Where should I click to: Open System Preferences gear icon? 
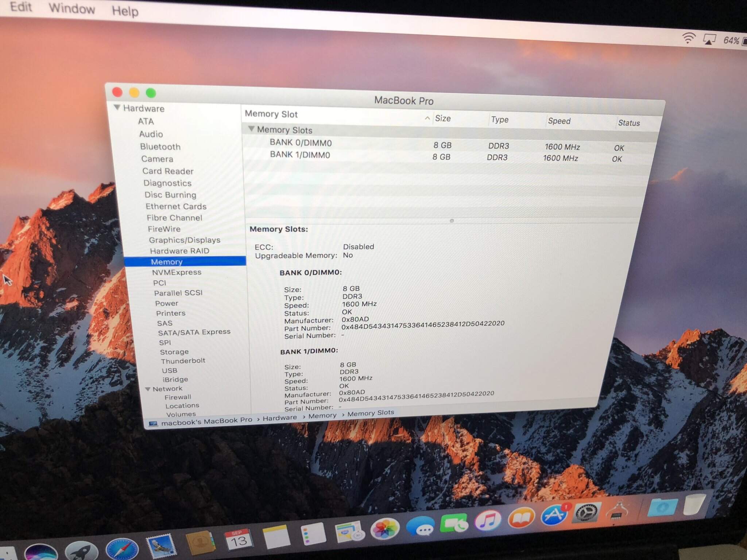[x=586, y=512]
